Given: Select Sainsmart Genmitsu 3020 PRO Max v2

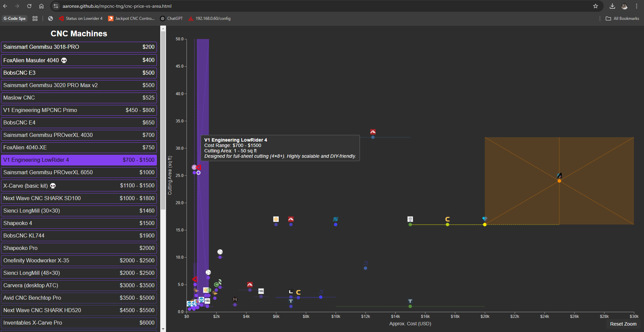Looking at the screenshot, I should tap(79, 85).
